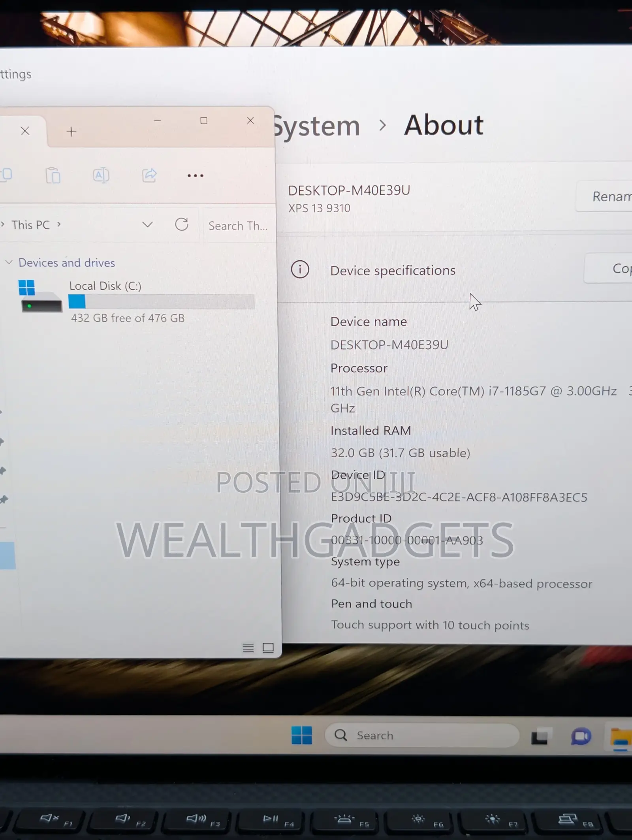This screenshot has height=840, width=632.
Task: Click the breadcrumb arrow between System and About
Action: point(382,126)
